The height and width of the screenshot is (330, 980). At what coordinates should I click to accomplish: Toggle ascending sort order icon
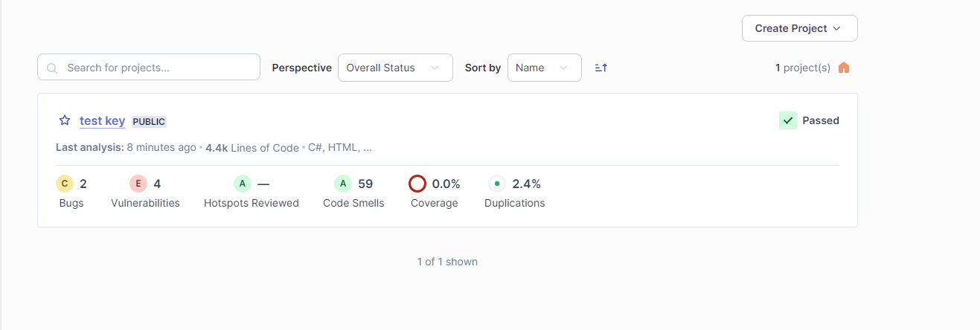601,68
